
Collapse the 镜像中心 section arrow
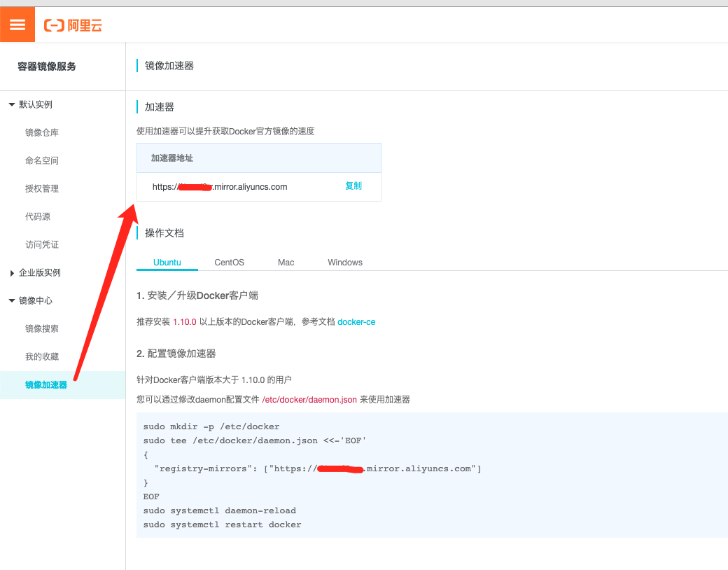click(12, 300)
